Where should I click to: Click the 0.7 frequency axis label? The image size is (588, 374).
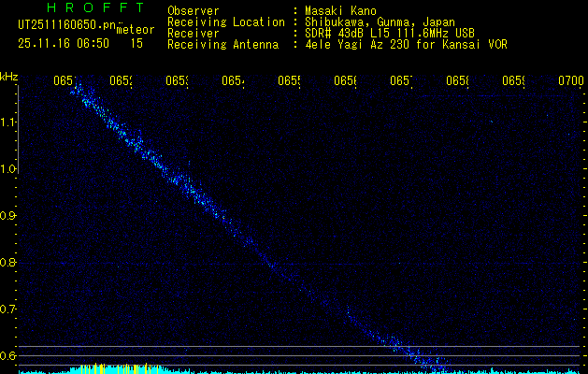(7, 309)
